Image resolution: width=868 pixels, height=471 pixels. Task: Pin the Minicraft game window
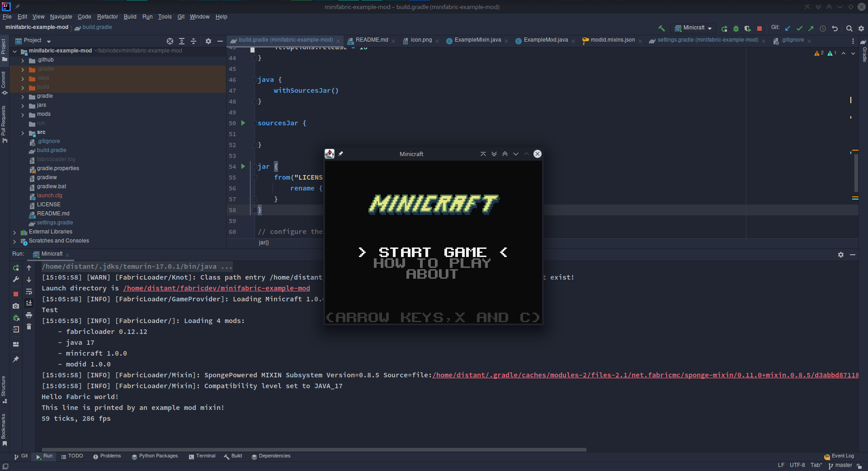[341, 154]
